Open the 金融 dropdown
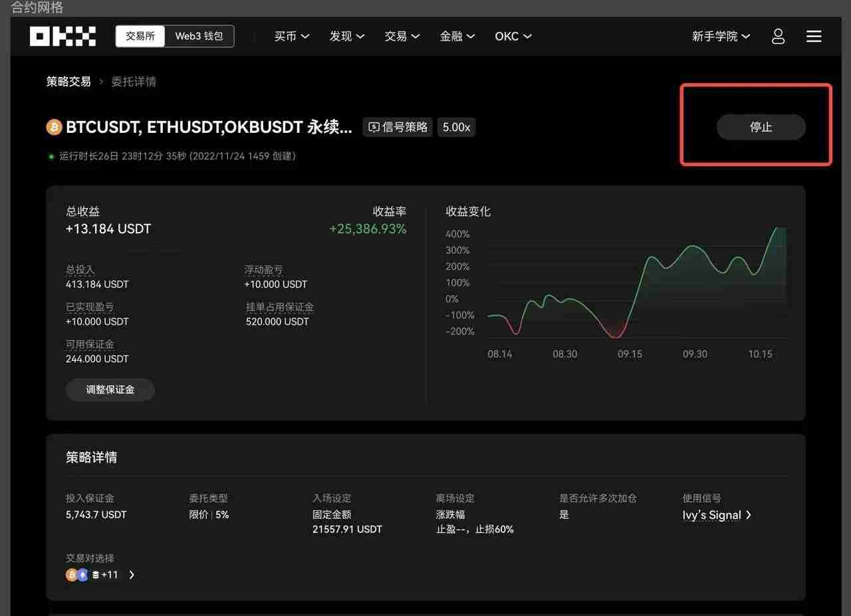Image resolution: width=851 pixels, height=616 pixels. pyautogui.click(x=457, y=37)
